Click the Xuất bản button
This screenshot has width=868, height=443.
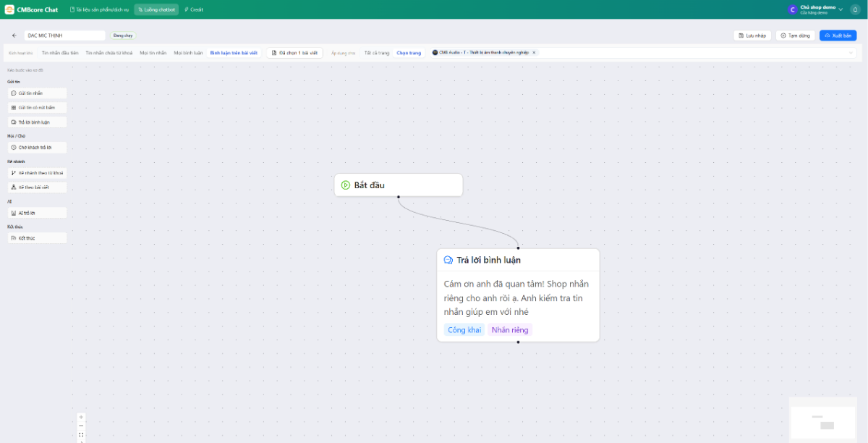[838, 35]
